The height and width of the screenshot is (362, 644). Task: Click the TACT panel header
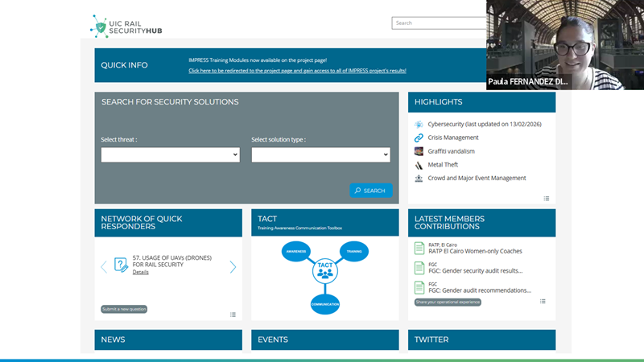click(x=325, y=223)
